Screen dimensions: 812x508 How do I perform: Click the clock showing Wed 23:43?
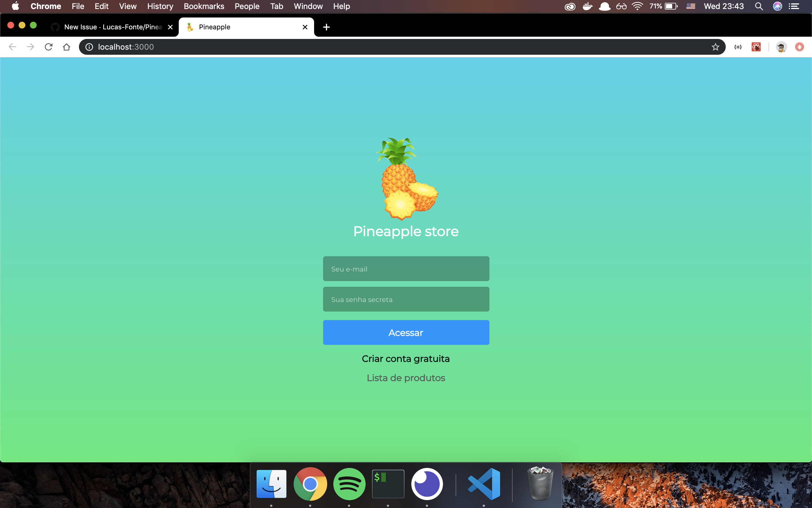click(x=724, y=6)
